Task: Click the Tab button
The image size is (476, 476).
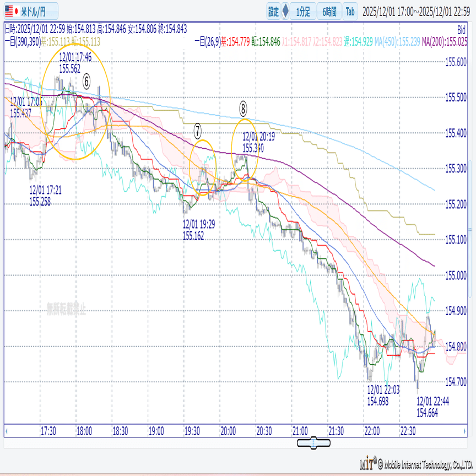Action: pyautogui.click(x=350, y=12)
